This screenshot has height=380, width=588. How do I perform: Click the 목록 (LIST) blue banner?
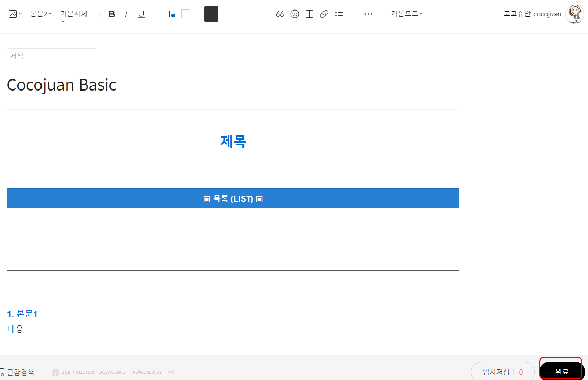click(233, 198)
